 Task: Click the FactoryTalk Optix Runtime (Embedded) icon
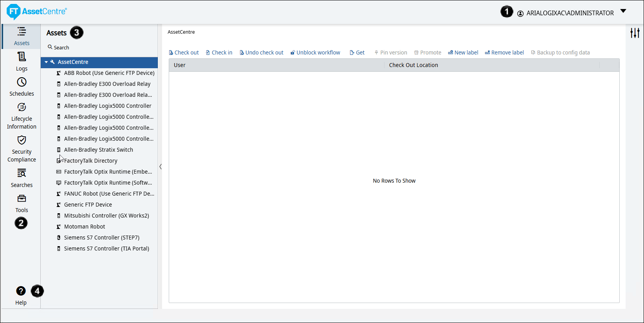pyautogui.click(x=59, y=172)
